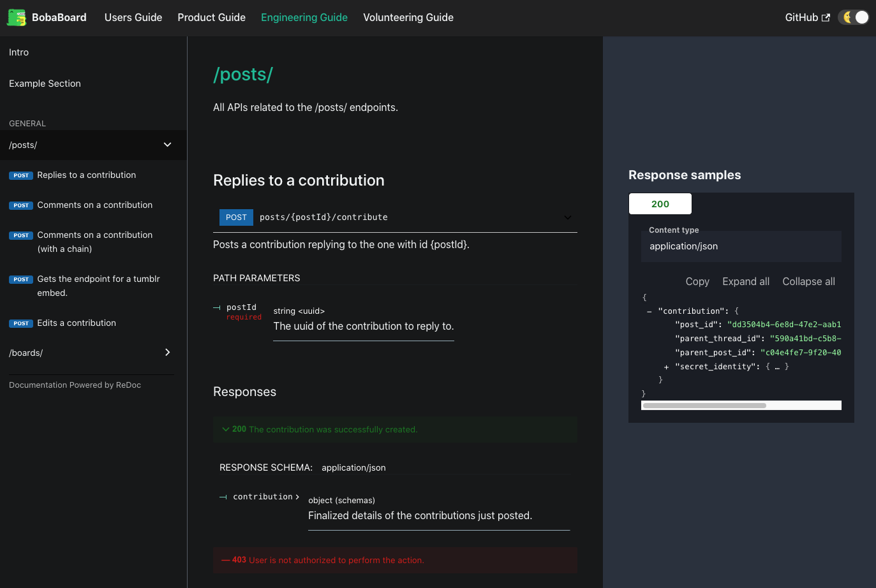Click the external-link icon next to GitHub
The image size is (876, 588).
[826, 17]
